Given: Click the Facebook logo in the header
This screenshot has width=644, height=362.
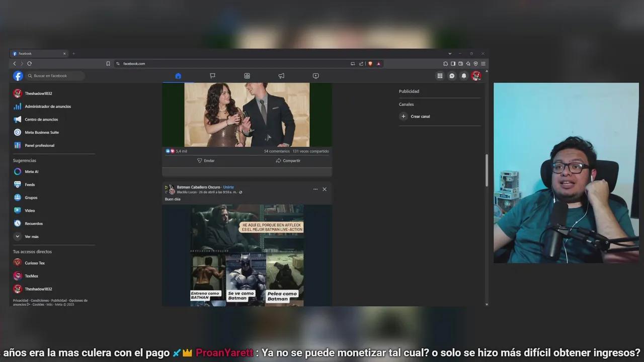Looking at the screenshot, I should click(18, 76).
